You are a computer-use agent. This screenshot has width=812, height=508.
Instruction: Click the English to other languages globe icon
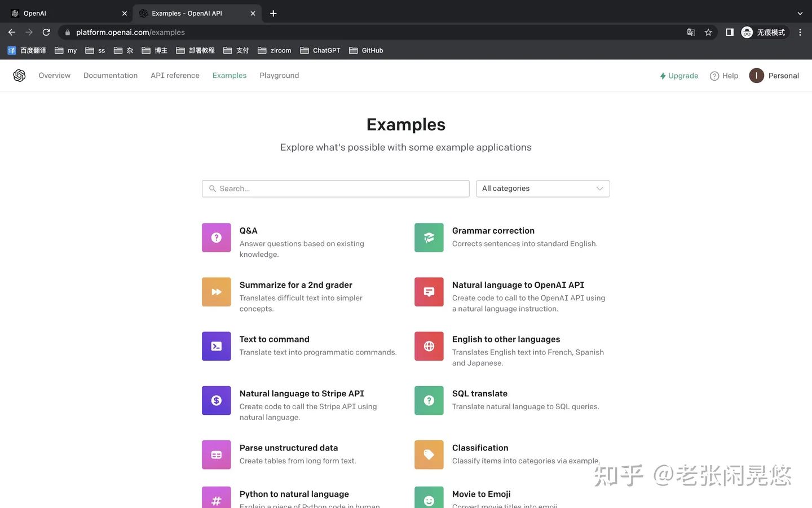pyautogui.click(x=429, y=345)
